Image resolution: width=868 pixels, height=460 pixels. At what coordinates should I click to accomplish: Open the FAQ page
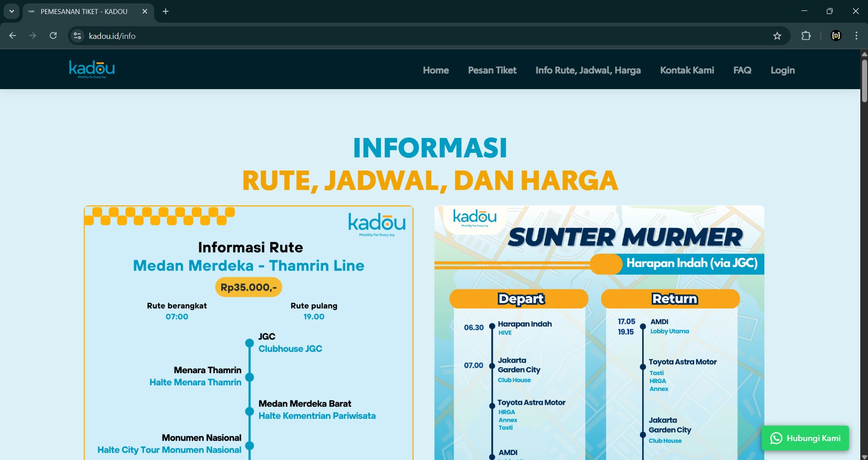click(742, 70)
